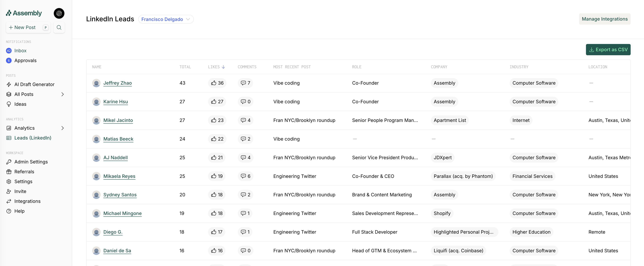Open Mikel Jacinto's profile link
644x266 pixels.
(118, 120)
